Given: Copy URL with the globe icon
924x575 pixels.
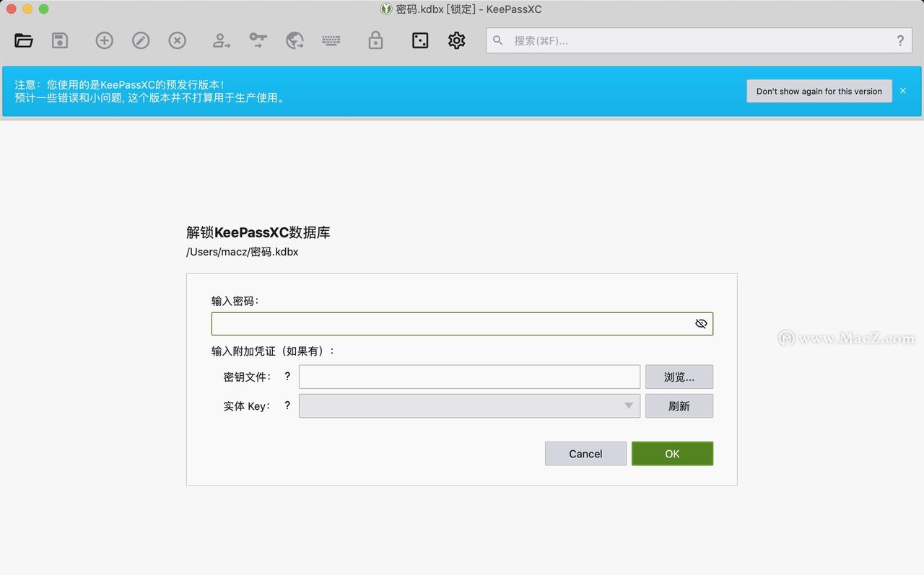Looking at the screenshot, I should 295,40.
